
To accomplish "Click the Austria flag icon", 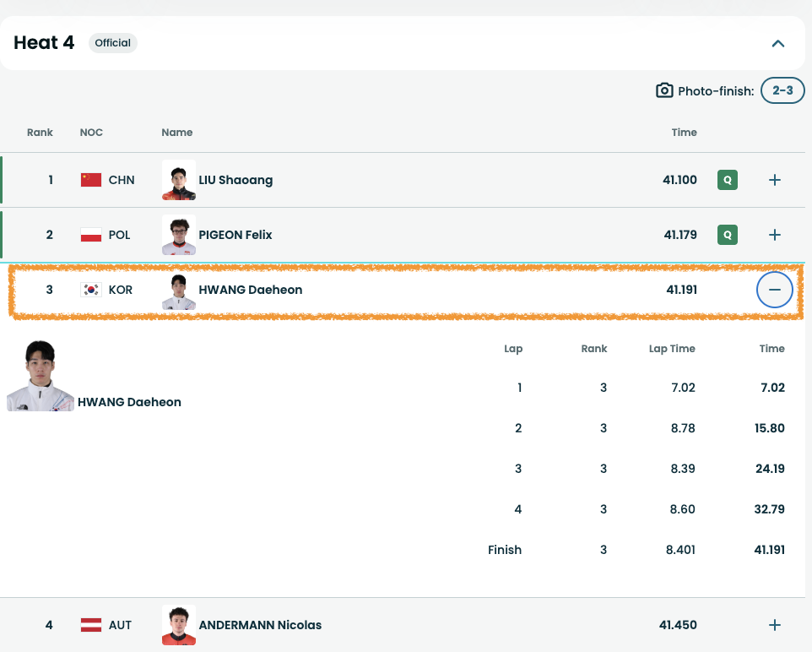I will [x=91, y=625].
